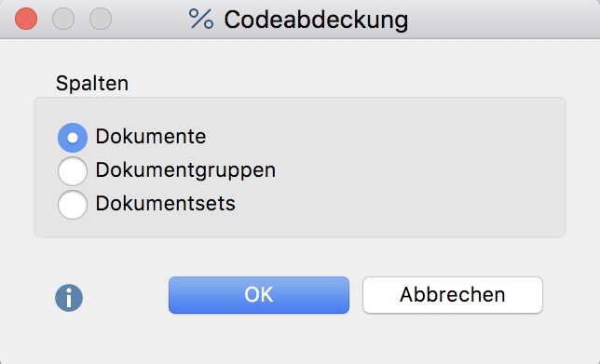Viewport: 600px width, 364px height.
Task: Click the Codeabdeckung window title text
Action: (316, 20)
